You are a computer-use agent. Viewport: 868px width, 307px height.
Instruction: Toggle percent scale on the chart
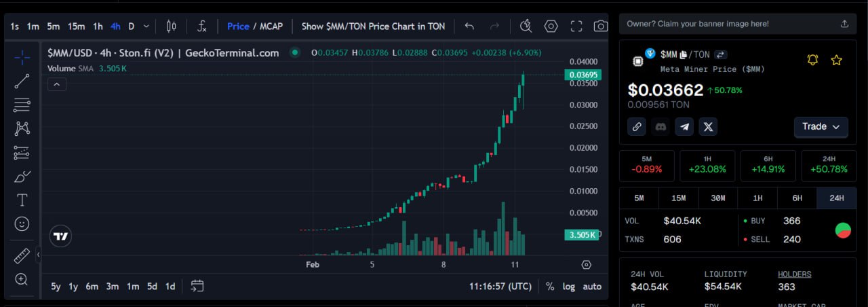point(550,287)
